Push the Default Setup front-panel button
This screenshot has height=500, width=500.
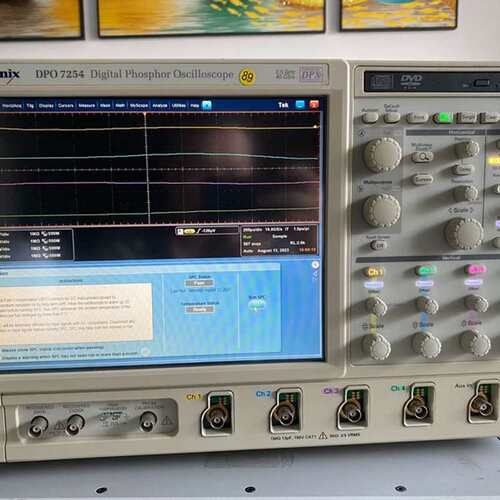coord(392,117)
